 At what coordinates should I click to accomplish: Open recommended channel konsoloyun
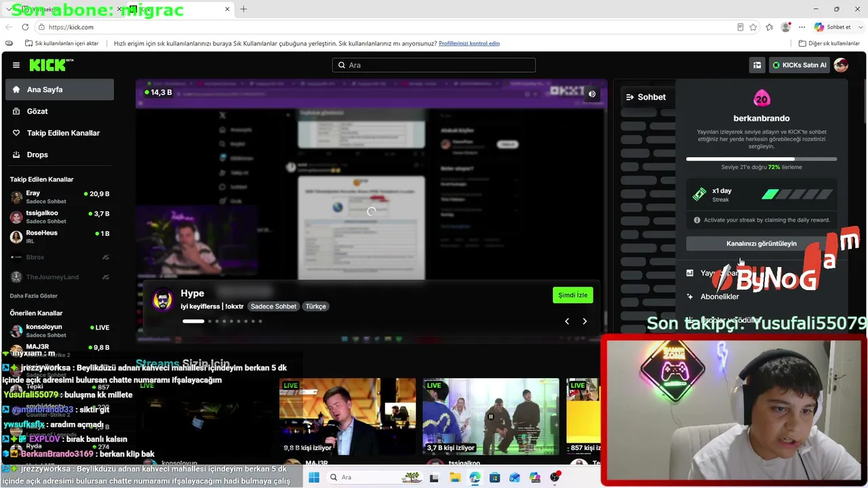(60, 331)
